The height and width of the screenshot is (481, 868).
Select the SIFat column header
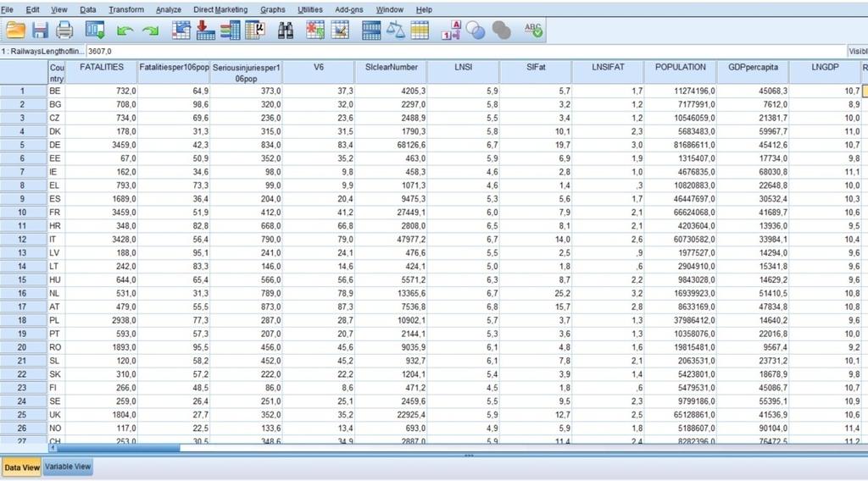pyautogui.click(x=536, y=73)
